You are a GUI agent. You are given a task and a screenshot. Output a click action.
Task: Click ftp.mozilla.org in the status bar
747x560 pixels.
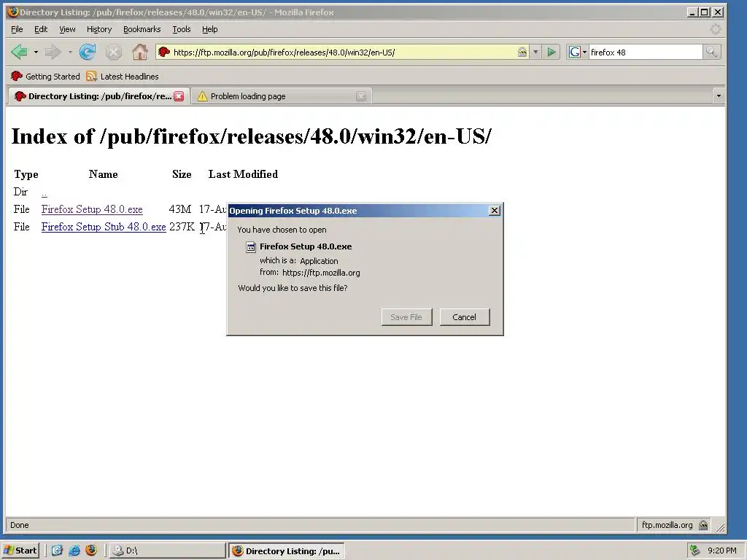tap(667, 525)
